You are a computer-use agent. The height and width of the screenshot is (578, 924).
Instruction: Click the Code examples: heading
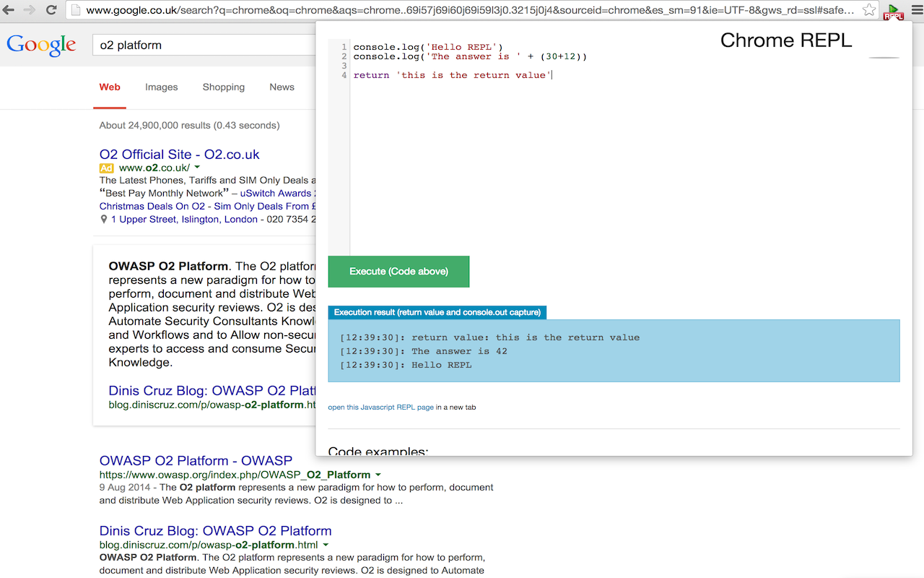378,452
